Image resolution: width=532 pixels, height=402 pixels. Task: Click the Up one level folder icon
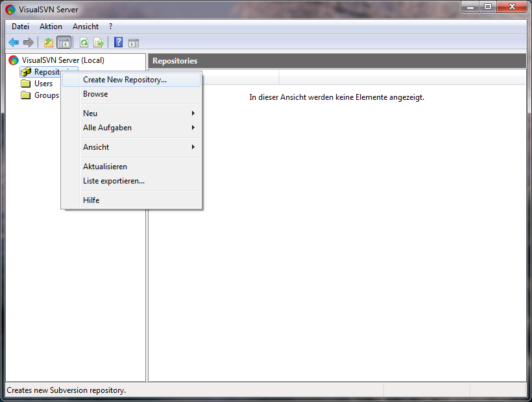pos(49,43)
